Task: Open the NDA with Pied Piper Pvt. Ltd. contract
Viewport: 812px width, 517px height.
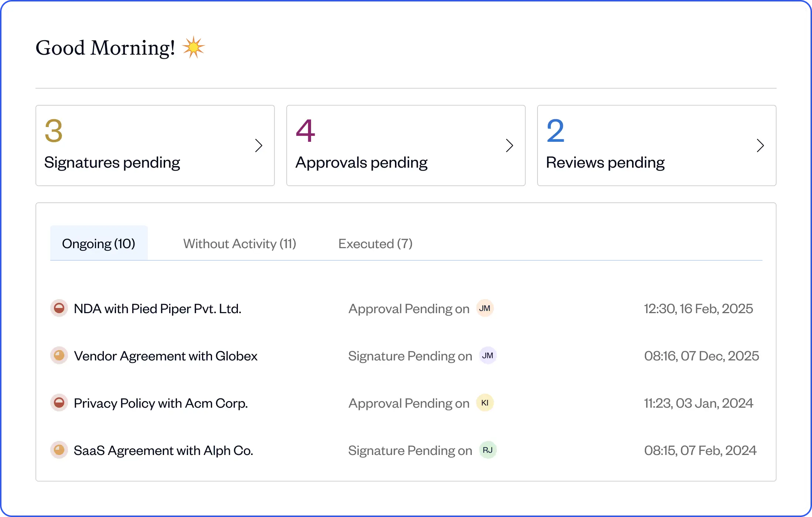Action: coord(158,309)
